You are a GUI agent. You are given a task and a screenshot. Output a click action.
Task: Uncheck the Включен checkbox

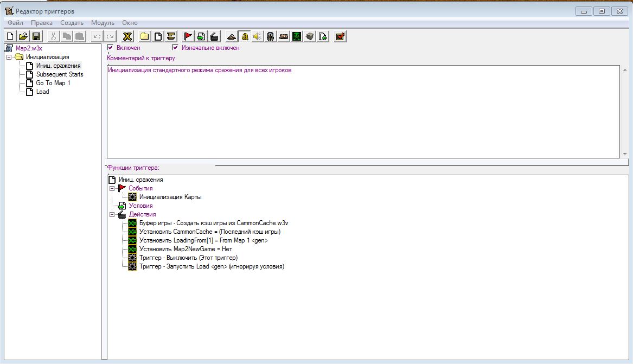111,48
